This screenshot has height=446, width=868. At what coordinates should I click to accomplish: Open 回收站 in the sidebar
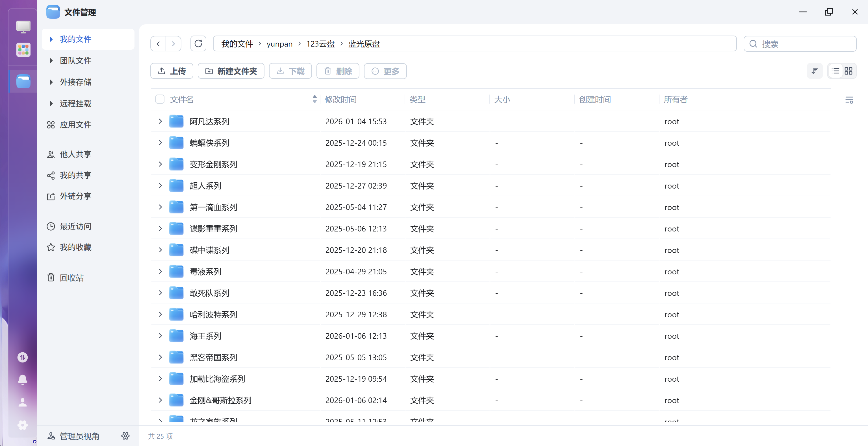[71, 278]
